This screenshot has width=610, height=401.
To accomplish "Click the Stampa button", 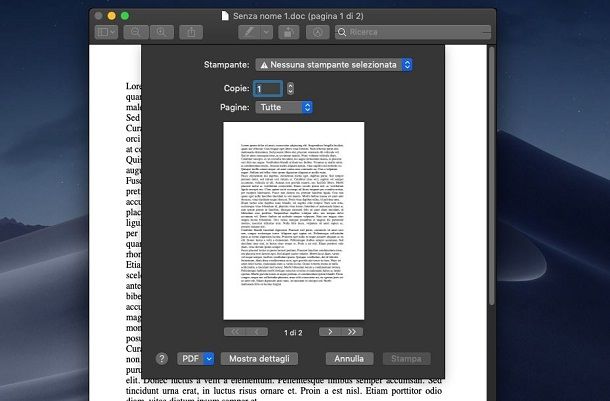I will [x=407, y=359].
